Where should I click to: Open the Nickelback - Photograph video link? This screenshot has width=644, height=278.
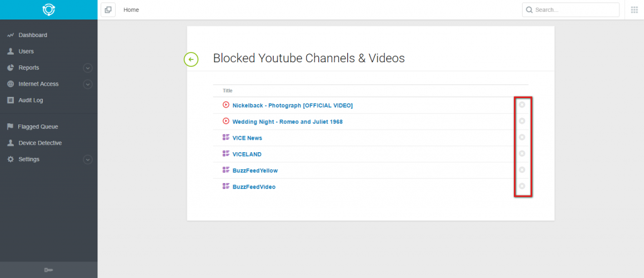(x=292, y=106)
